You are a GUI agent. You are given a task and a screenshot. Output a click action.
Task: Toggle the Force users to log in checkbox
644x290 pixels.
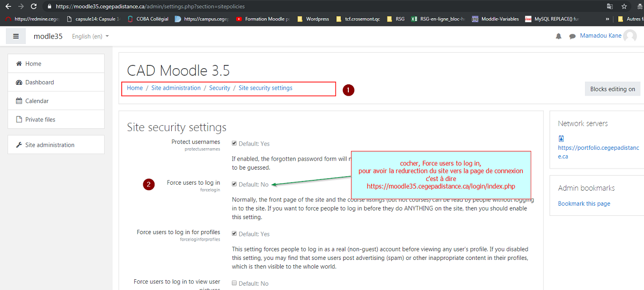pos(234,184)
